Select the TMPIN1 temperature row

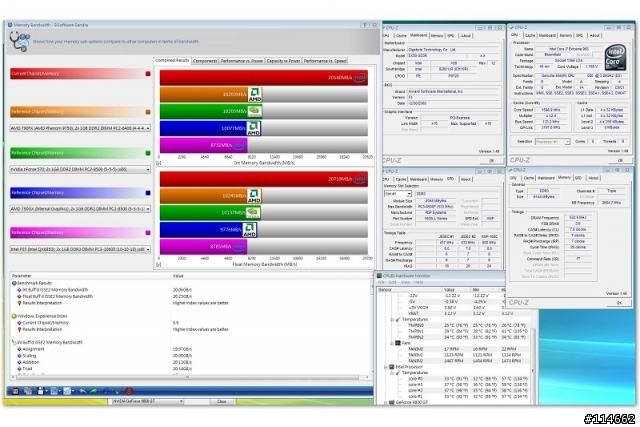[467, 331]
